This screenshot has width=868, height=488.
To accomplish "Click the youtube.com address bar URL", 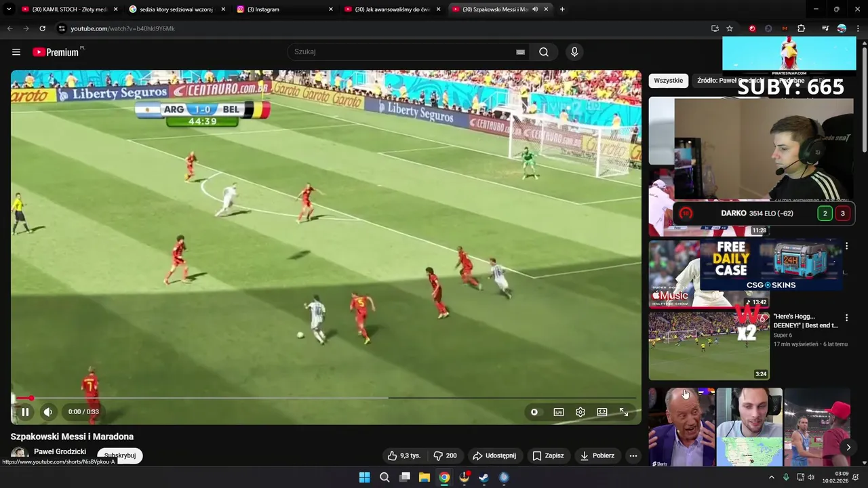I will [x=123, y=28].
